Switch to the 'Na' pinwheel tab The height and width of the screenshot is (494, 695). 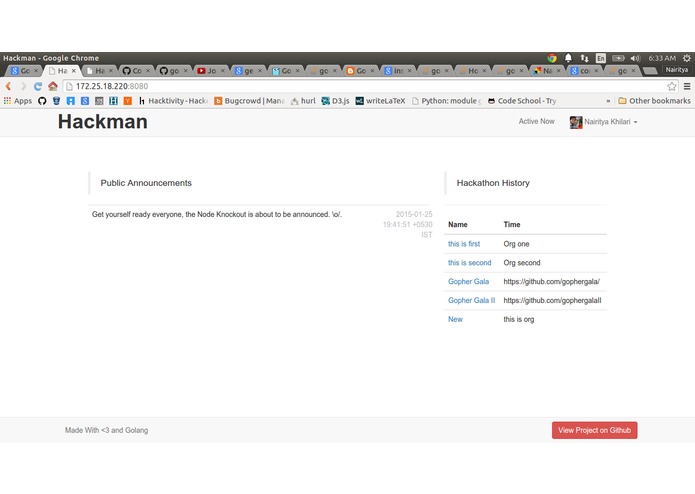pyautogui.click(x=545, y=71)
